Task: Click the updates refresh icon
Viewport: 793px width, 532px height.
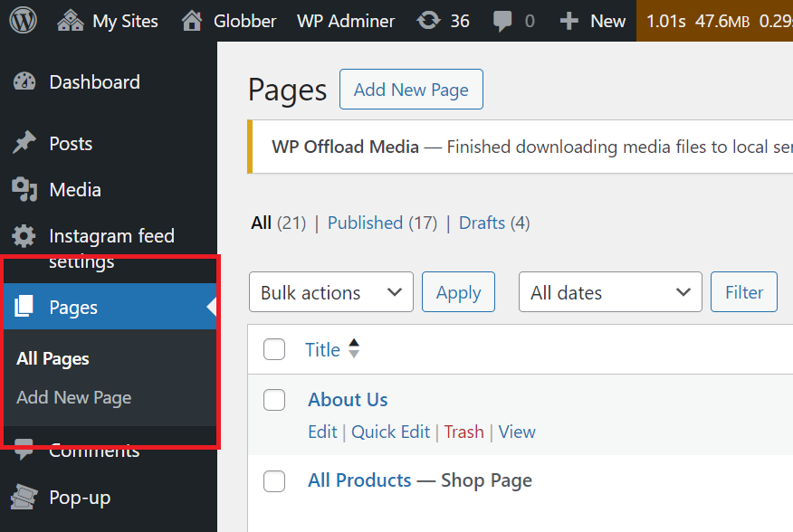Action: (428, 21)
